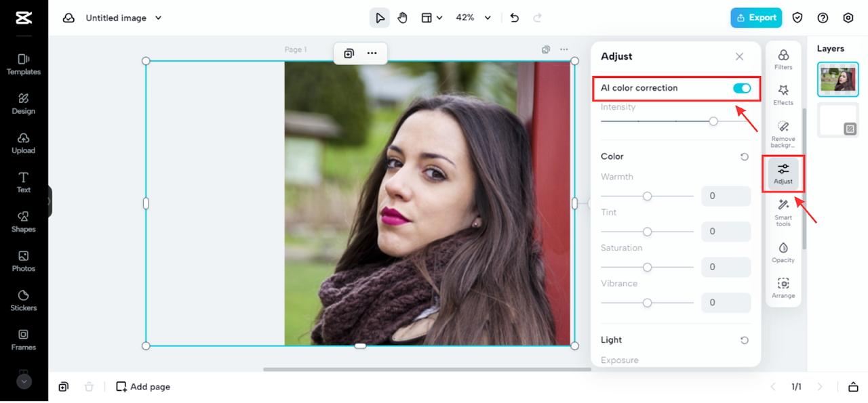
Task: Open the Arrange tool
Action: [783, 289]
